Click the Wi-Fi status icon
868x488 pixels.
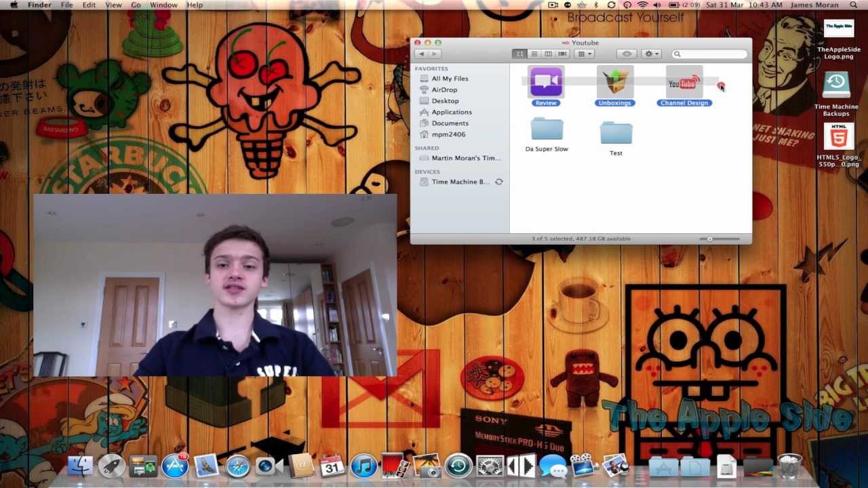pyautogui.click(x=642, y=5)
